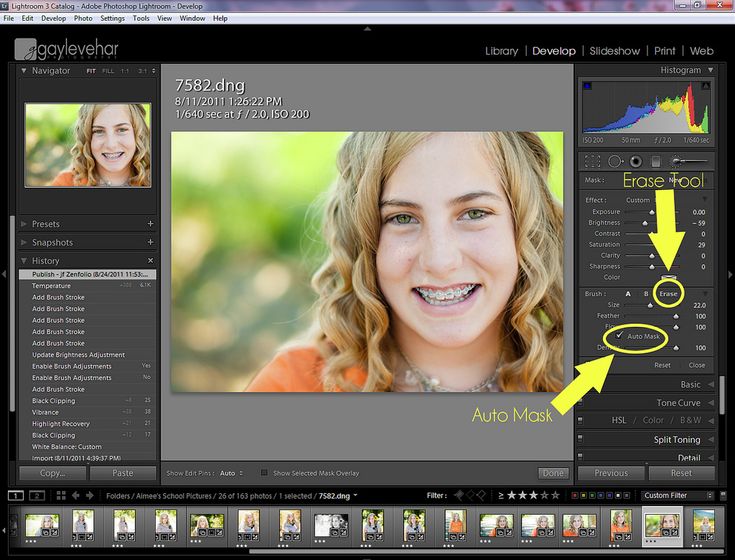Image resolution: width=735 pixels, height=560 pixels.
Task: Activate the Red Eye Correction tool
Action: (636, 161)
